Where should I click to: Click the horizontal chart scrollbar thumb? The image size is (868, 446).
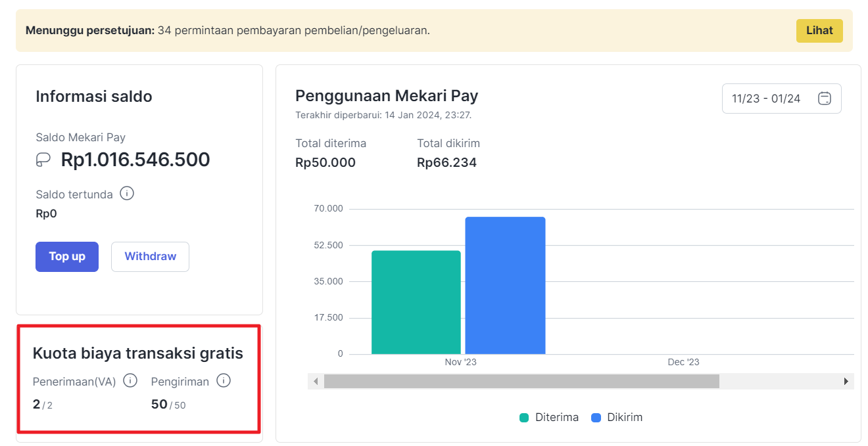pos(521,382)
